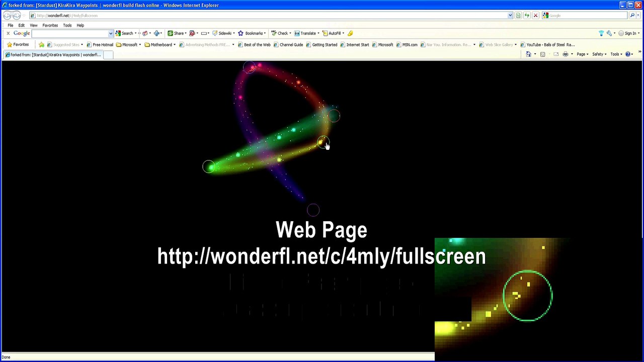This screenshot has height=362, width=644.
Task: Open the Google Toolbar Sidewiki button
Action: 222,33
